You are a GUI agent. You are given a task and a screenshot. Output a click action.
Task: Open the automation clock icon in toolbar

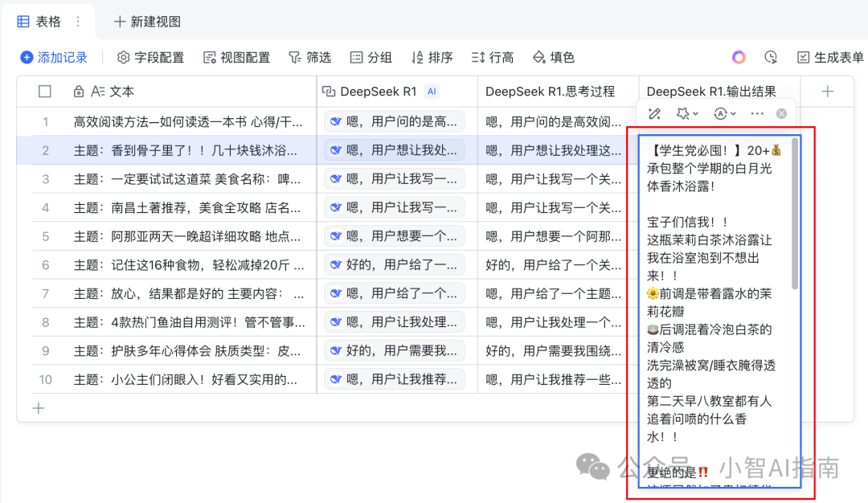771,57
